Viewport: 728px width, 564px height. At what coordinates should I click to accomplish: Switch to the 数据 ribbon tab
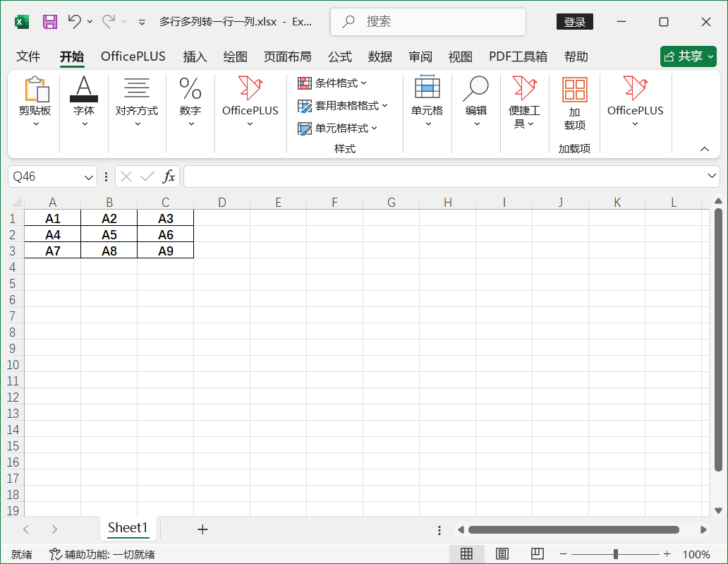coord(380,56)
